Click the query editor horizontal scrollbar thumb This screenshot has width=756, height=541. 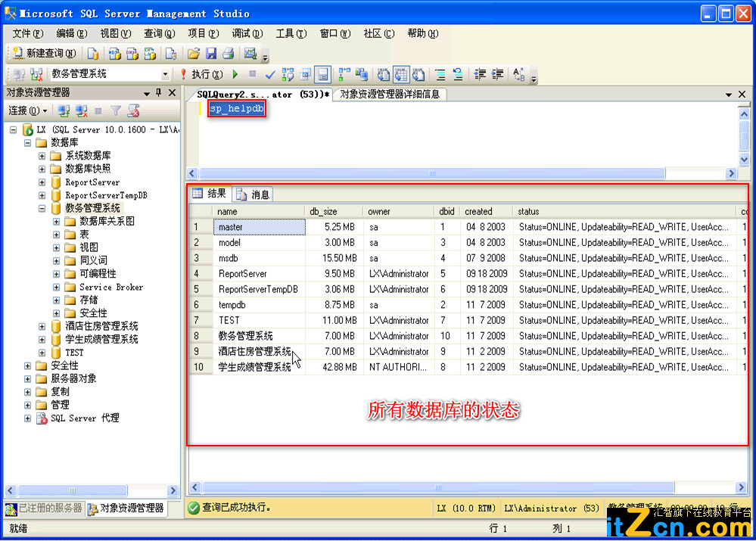(x=432, y=173)
